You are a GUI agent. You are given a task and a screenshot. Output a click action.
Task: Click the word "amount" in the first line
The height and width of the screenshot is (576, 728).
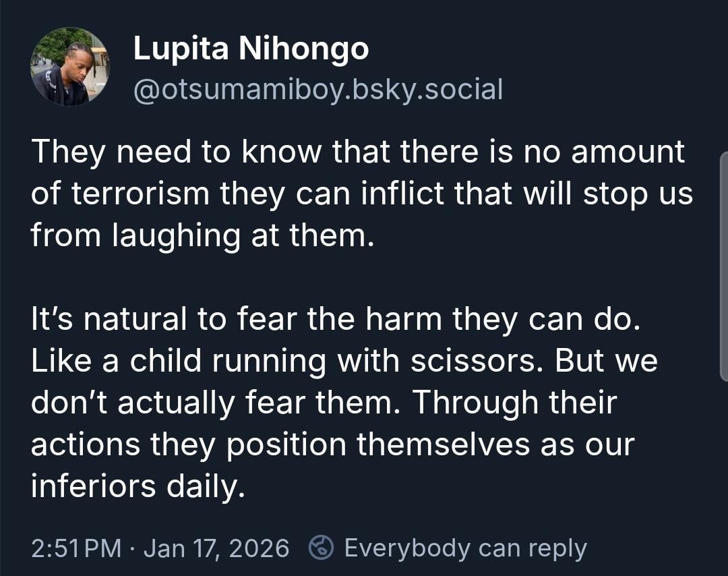tap(628, 151)
